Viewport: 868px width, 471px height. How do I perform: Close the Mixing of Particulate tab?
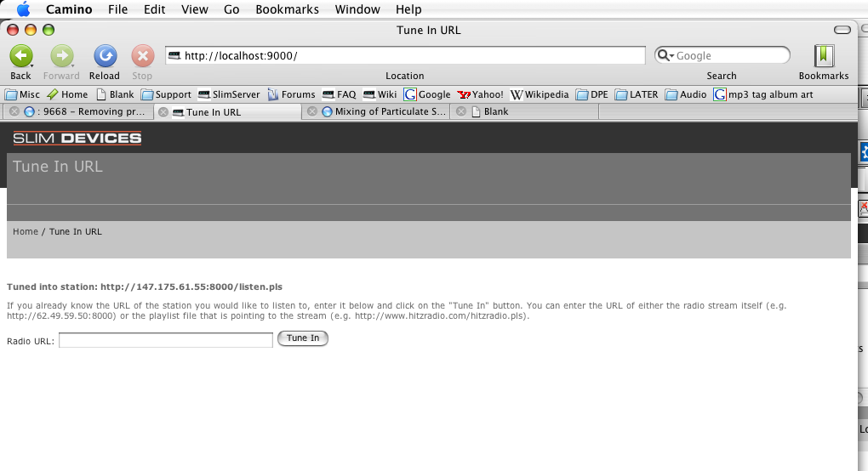tap(312, 111)
